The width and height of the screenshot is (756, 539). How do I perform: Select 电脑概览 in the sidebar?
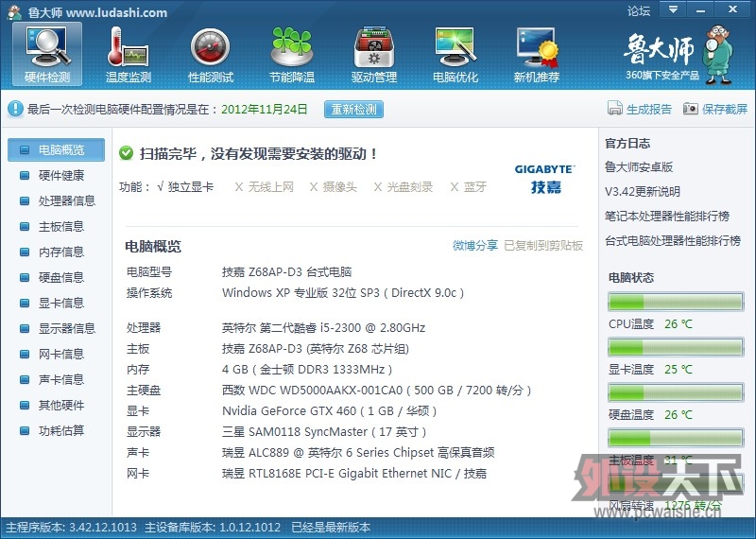coord(57,149)
